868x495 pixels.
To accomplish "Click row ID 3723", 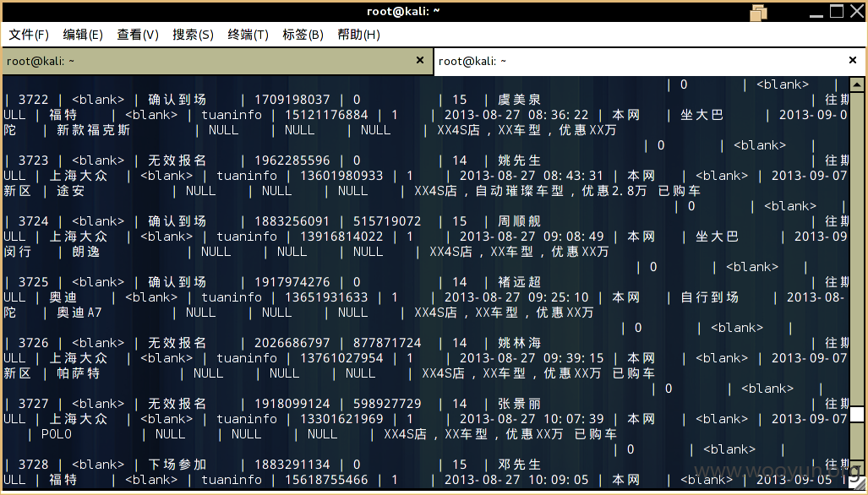I will [34, 161].
